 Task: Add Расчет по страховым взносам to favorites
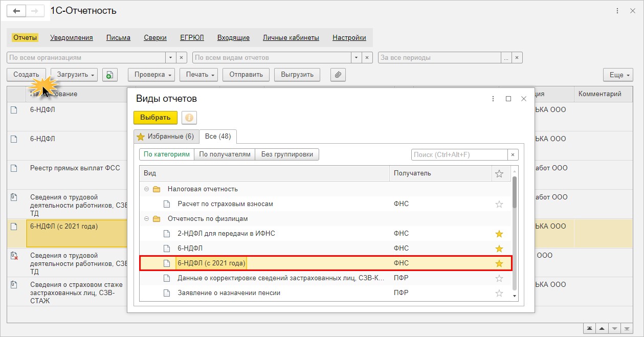[499, 204]
